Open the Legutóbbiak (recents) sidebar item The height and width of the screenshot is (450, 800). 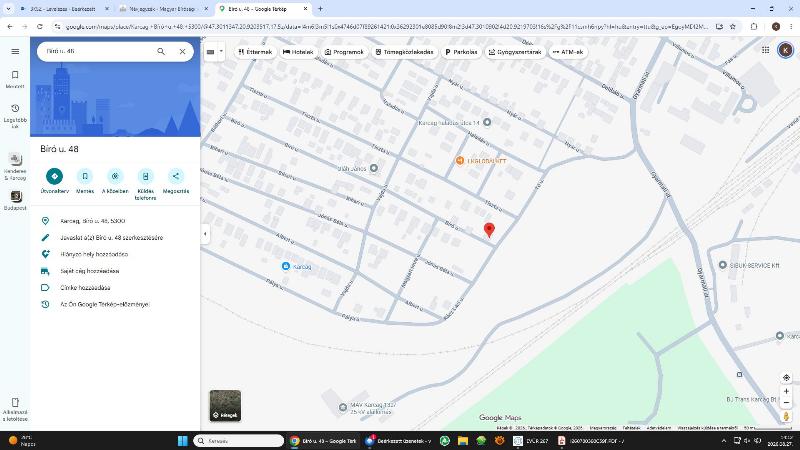(15, 116)
